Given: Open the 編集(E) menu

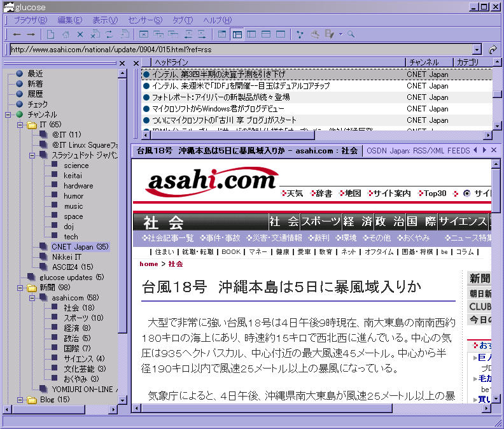Looking at the screenshot, I should pos(70,20).
